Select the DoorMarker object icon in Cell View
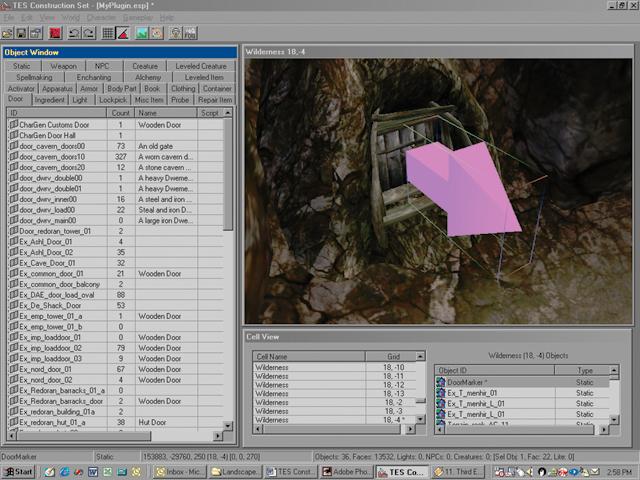 tap(440, 382)
